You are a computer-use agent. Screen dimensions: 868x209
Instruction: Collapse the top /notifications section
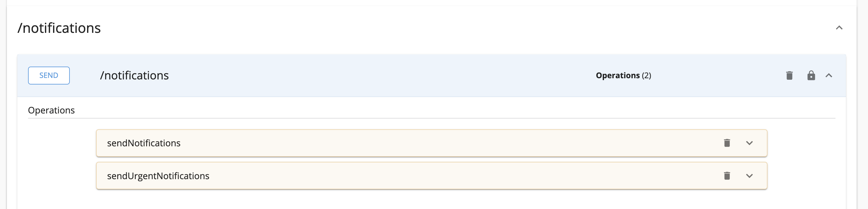pos(839,28)
